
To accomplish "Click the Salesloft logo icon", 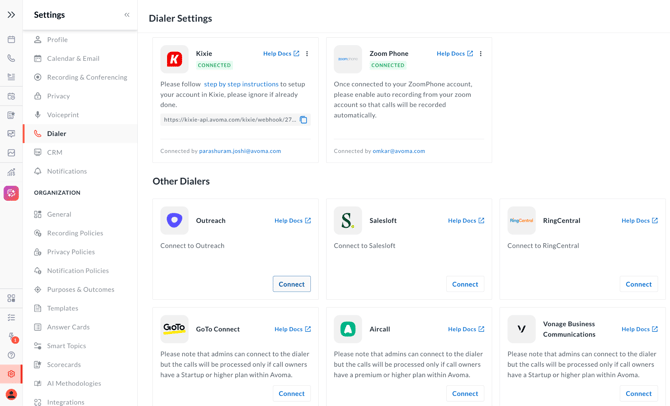I will [x=348, y=221].
